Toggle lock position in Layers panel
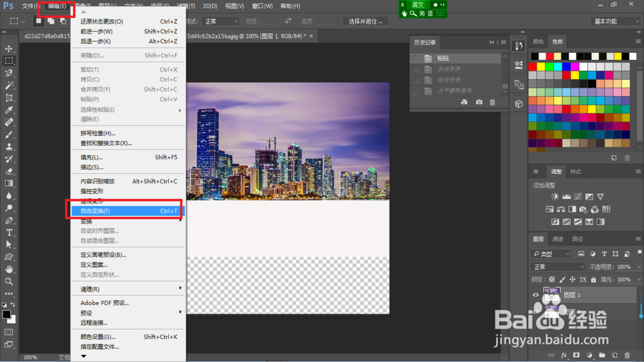The image size is (644, 362). pos(573,280)
